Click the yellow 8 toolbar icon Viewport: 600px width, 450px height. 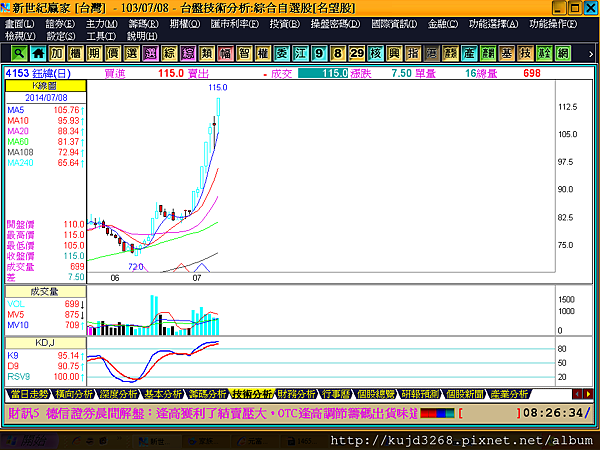(x=338, y=53)
